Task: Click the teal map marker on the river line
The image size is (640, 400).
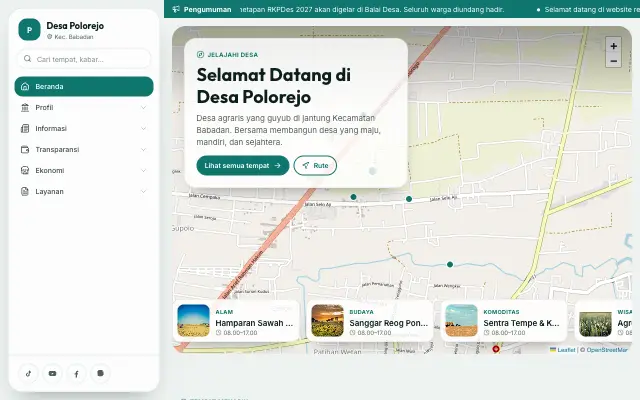Action: point(450,264)
